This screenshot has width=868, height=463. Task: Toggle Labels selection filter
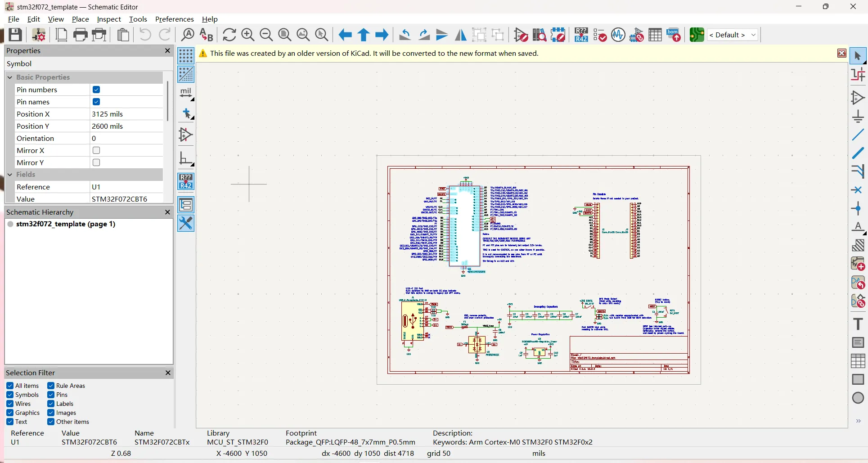(x=51, y=404)
